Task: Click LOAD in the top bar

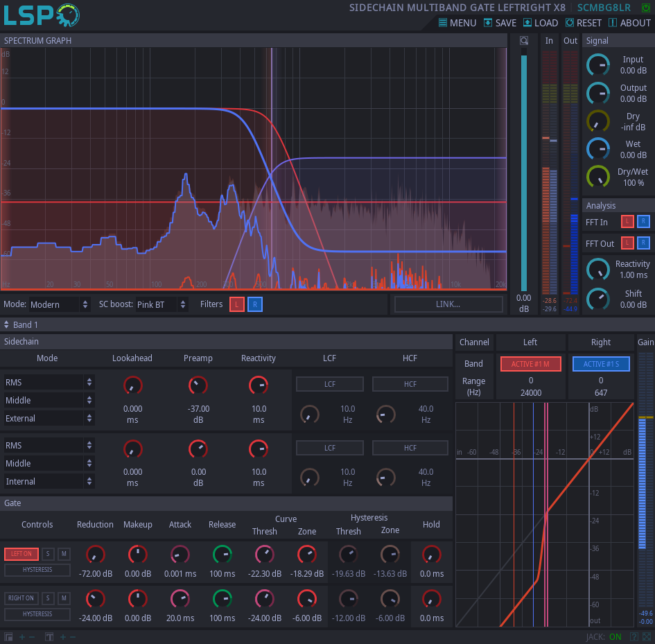Action: (x=541, y=23)
